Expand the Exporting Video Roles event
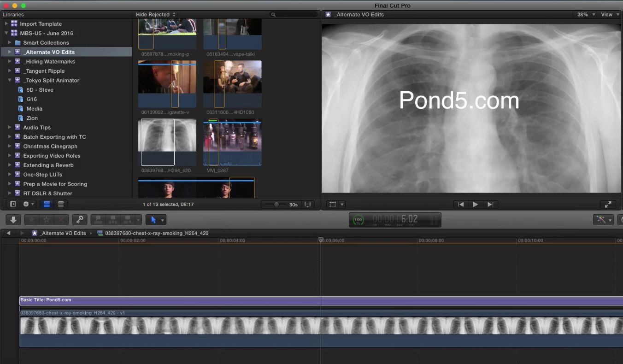The height and width of the screenshot is (364, 623). click(10, 156)
